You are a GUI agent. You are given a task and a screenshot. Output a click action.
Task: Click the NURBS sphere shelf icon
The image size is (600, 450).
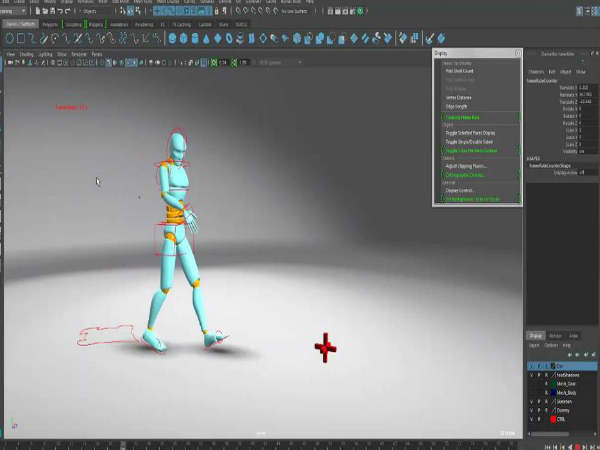pos(172,38)
